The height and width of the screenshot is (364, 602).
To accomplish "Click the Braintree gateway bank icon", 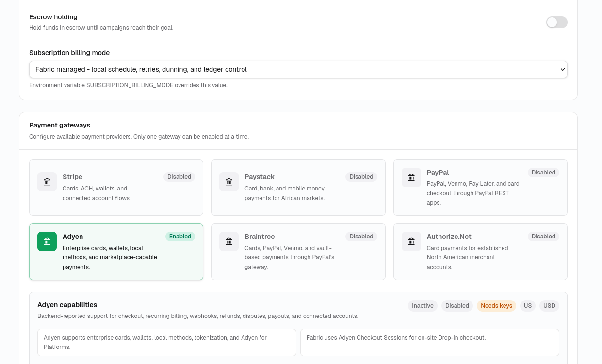I will 229,241.
